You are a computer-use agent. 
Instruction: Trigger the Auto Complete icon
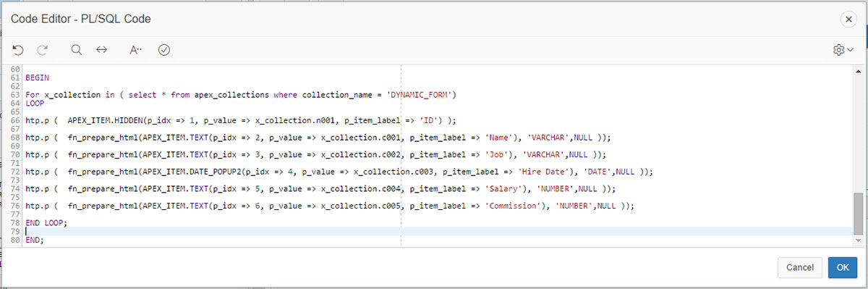pos(135,49)
